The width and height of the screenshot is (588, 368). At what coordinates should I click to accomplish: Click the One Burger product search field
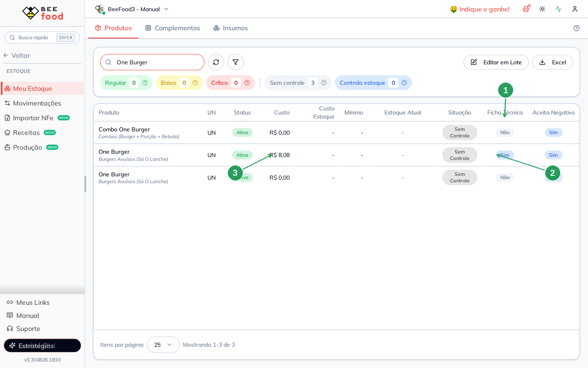pyautogui.click(x=152, y=62)
